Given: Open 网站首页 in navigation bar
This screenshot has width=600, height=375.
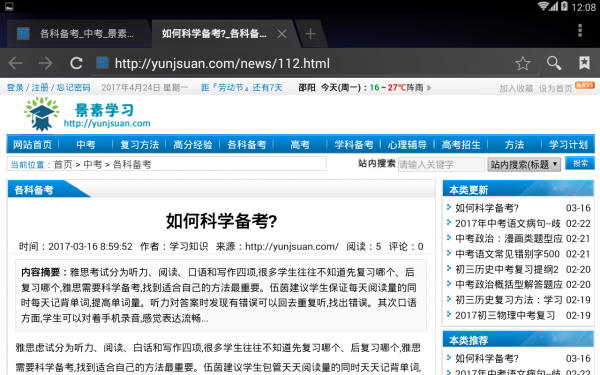Looking at the screenshot, I should (33, 145).
